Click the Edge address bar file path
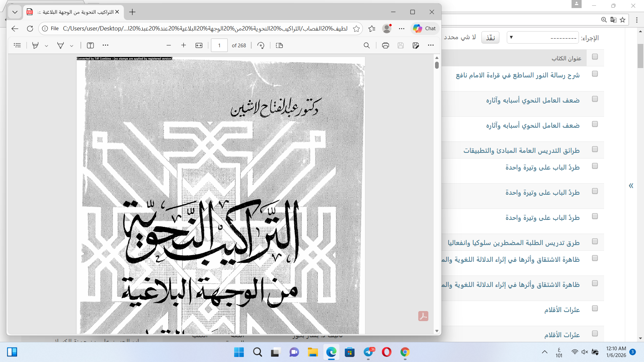 point(205,28)
